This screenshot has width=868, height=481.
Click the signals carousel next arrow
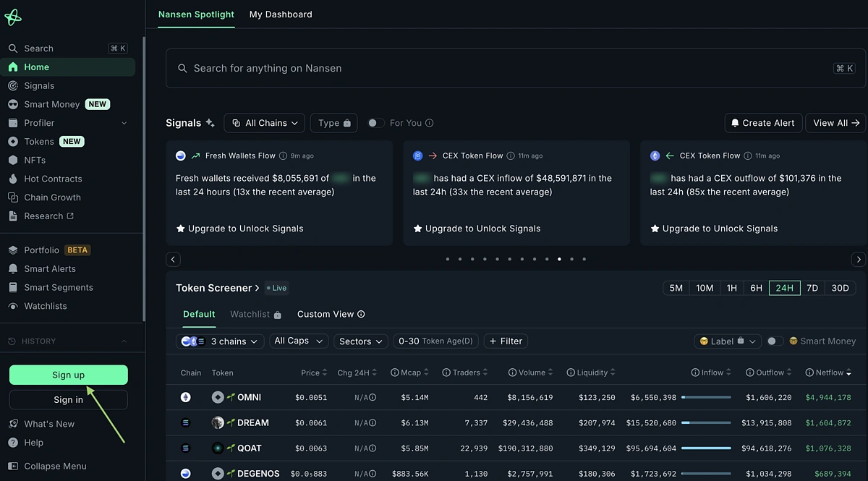pos(859,259)
